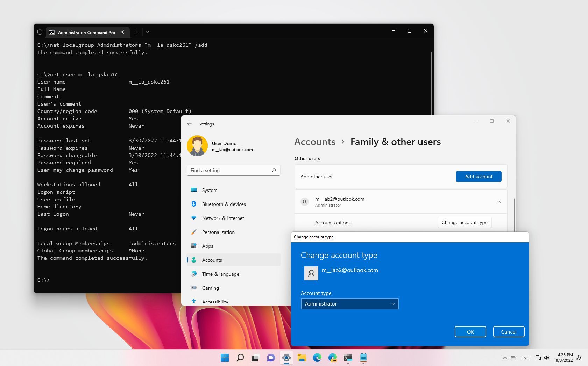The image size is (588, 366).
Task: Open the Account type dropdown
Action: click(349, 304)
